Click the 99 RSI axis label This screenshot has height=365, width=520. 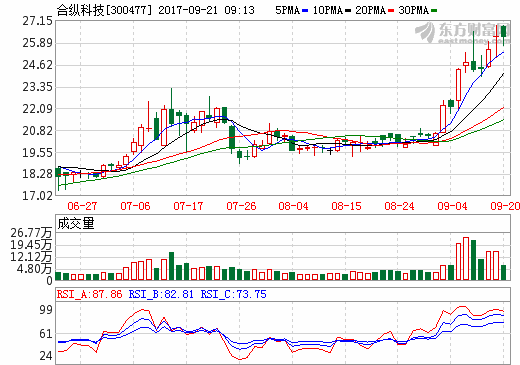pyautogui.click(x=46, y=310)
